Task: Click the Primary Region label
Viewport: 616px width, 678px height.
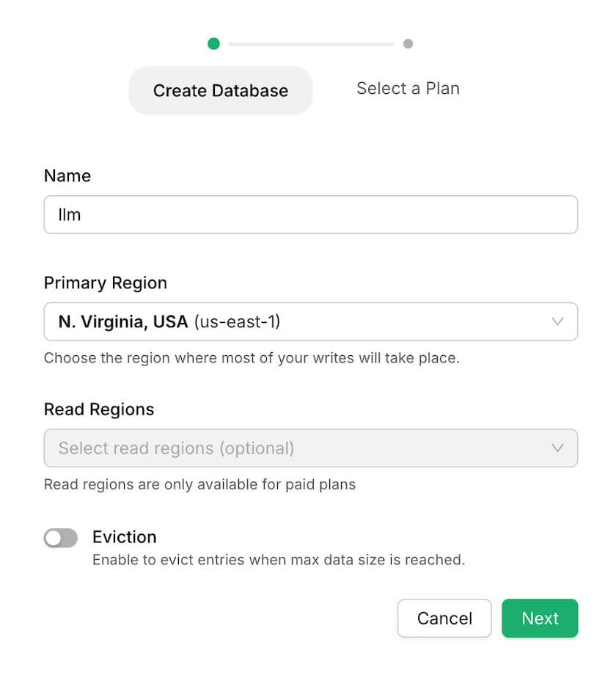Action: coord(106,282)
